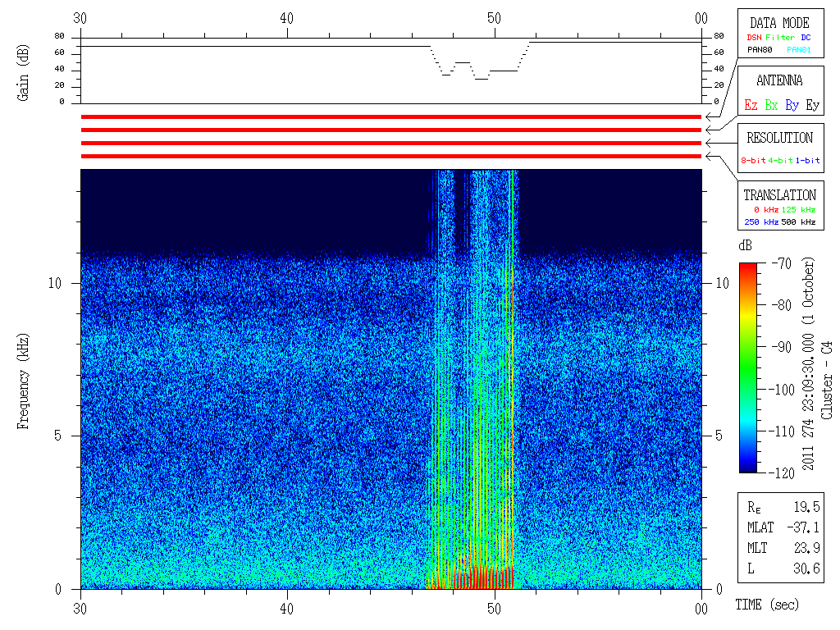Click the TRANSLATION legend title
This screenshot has width=840, height=630.
[779, 195]
